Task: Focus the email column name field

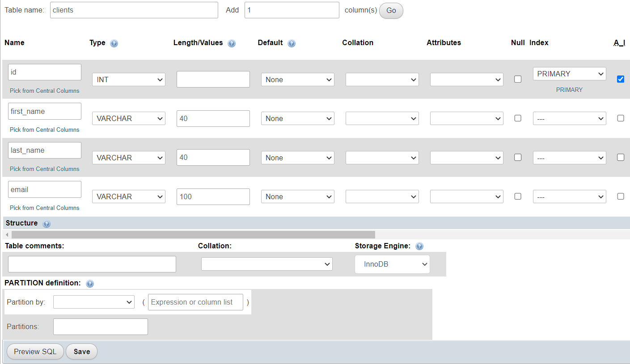Action: pyautogui.click(x=45, y=189)
